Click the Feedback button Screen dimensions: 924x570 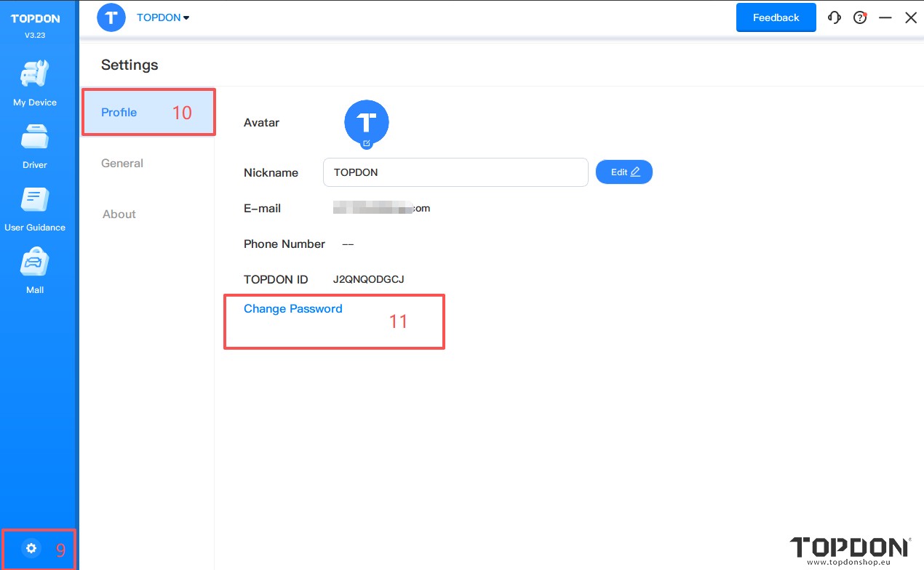[x=776, y=17]
